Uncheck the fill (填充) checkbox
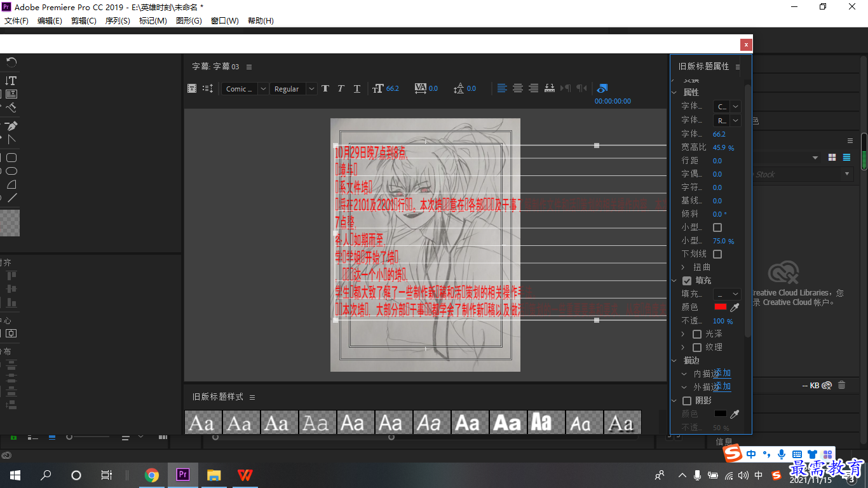The width and height of the screenshot is (868, 488). click(687, 281)
